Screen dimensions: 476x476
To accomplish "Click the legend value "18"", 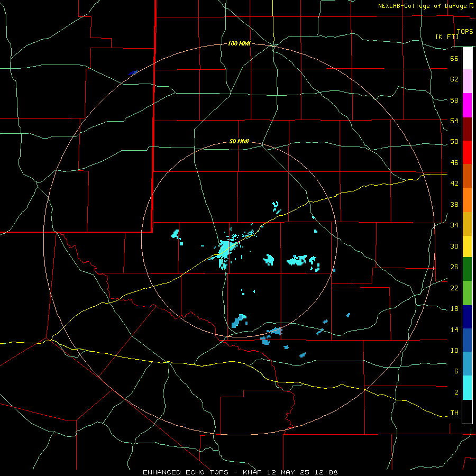I will pyautogui.click(x=454, y=309).
